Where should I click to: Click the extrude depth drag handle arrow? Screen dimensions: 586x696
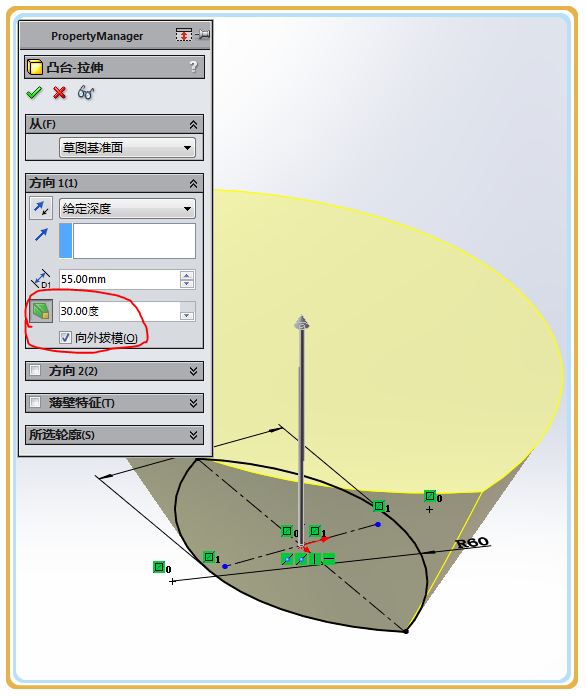click(302, 323)
